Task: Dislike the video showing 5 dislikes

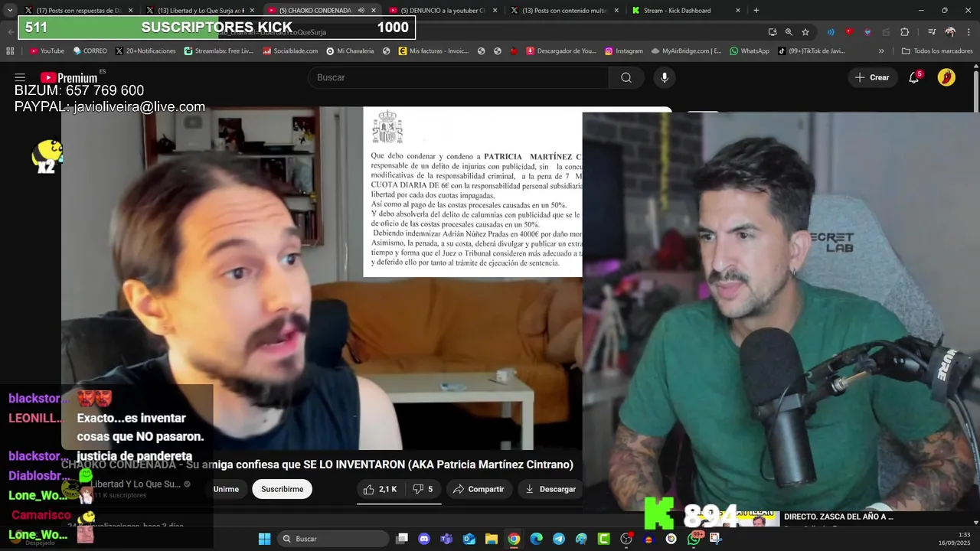Action: 423,489
